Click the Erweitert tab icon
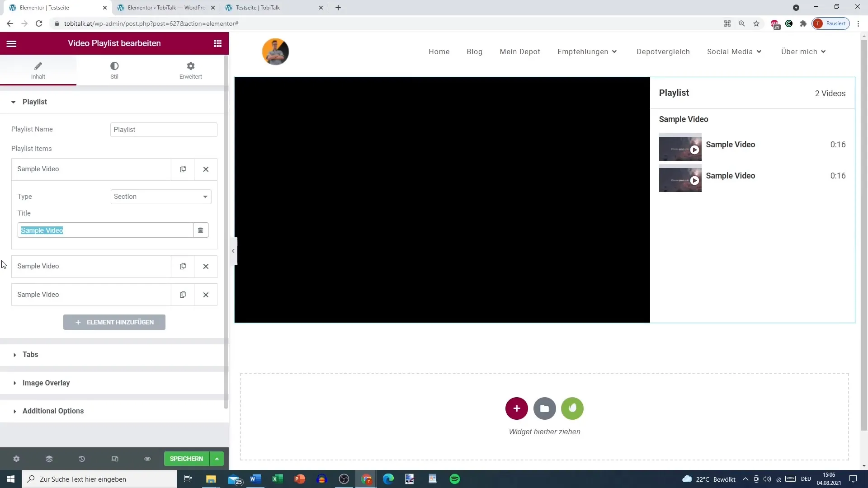Image resolution: width=868 pixels, height=488 pixels. (190, 66)
